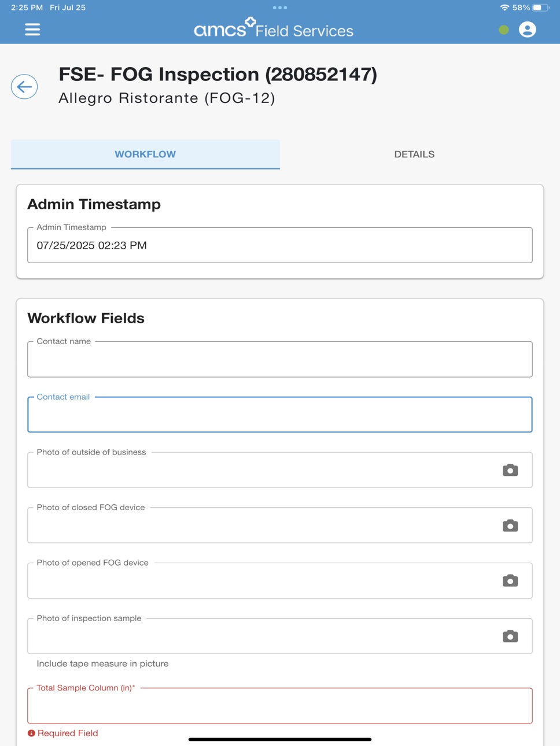Select the Photo of outside of business field
This screenshot has height=746, width=560.
pos(280,470)
